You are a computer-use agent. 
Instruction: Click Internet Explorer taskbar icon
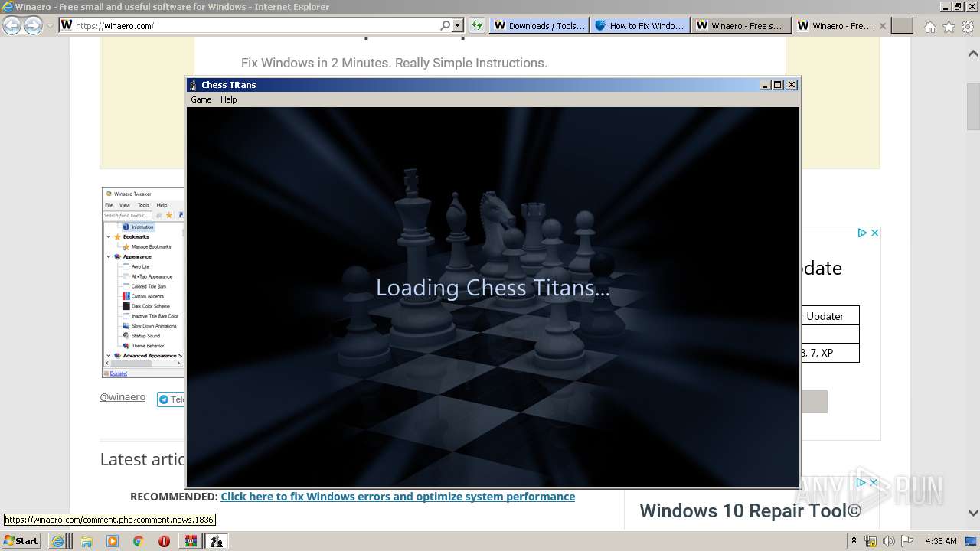[x=58, y=541]
